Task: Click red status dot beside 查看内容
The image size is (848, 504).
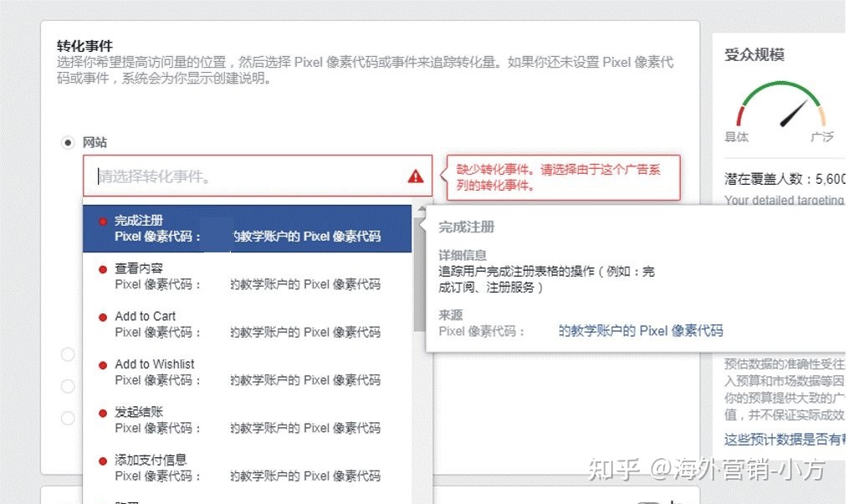Action: [103, 269]
